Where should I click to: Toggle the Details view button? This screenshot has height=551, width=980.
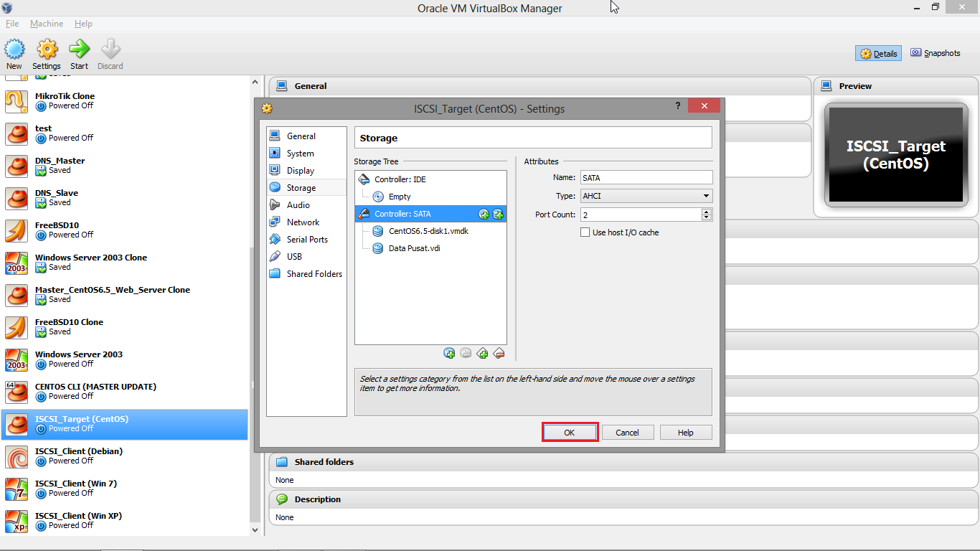pyautogui.click(x=879, y=54)
